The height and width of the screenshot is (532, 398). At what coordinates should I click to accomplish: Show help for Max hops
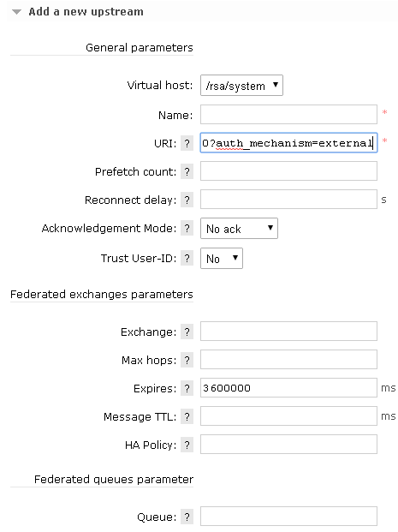coord(187,360)
